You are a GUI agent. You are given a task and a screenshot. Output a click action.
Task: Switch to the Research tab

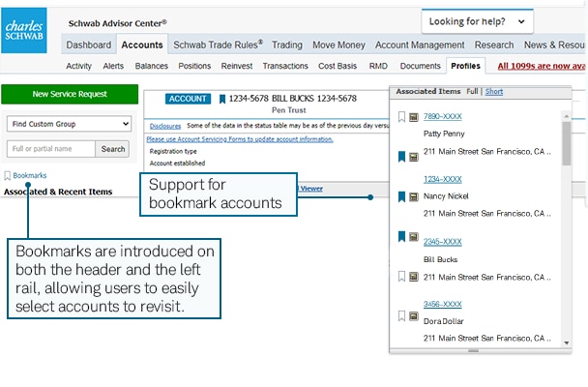(x=494, y=45)
